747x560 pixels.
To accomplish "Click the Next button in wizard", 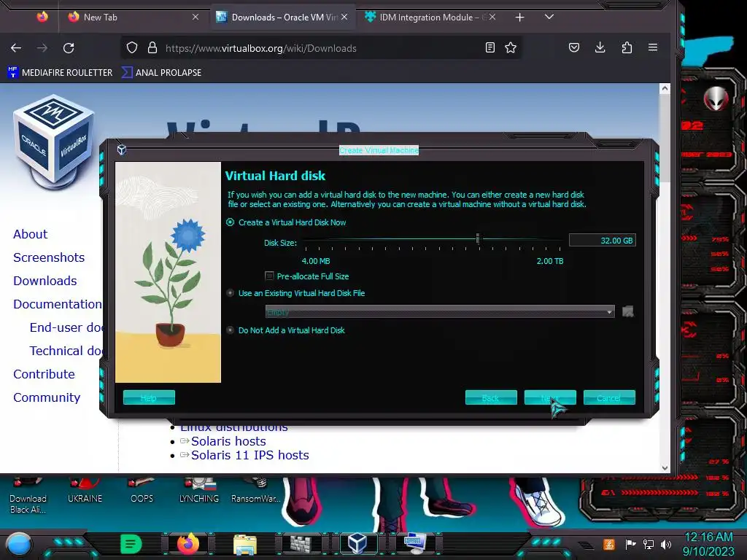I will pos(550,397).
